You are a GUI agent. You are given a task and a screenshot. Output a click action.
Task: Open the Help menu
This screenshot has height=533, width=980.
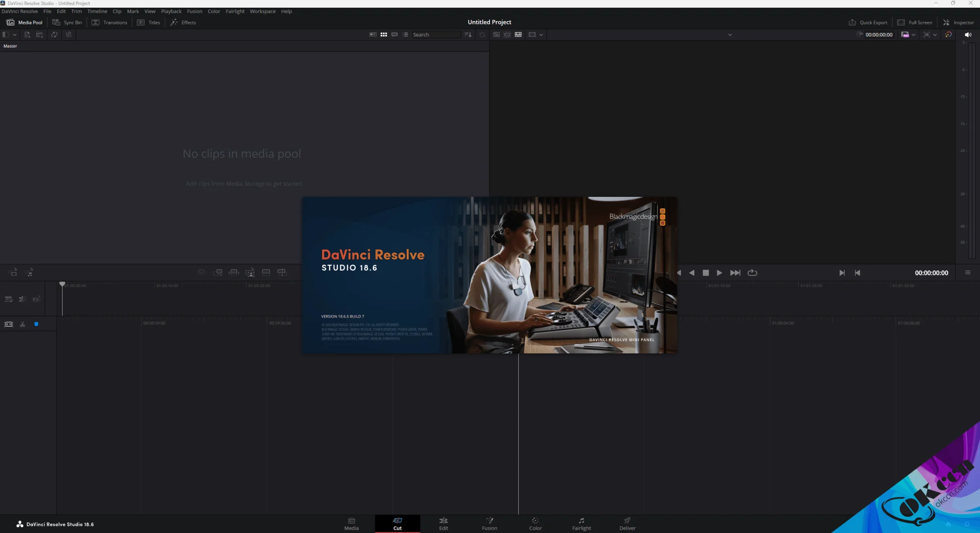[286, 11]
